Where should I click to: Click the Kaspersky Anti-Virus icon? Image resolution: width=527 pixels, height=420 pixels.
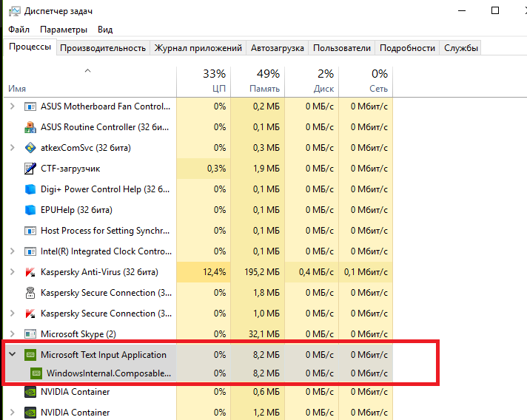pyautogui.click(x=30, y=272)
